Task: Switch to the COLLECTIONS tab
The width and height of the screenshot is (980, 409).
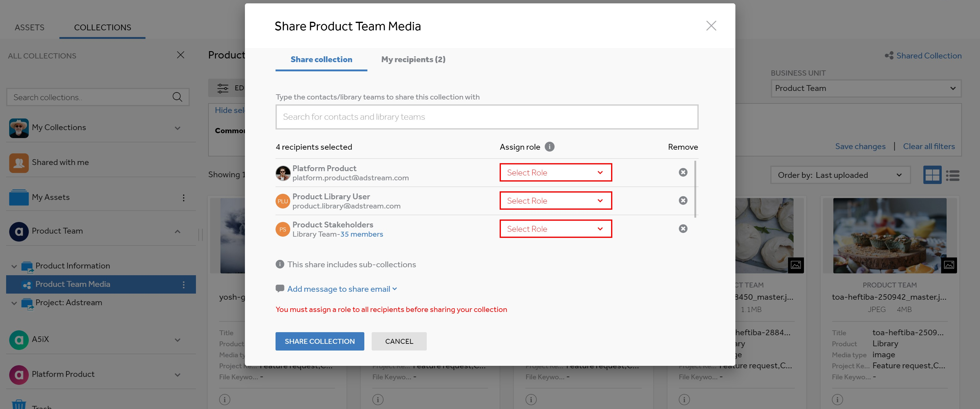Action: pos(102,27)
